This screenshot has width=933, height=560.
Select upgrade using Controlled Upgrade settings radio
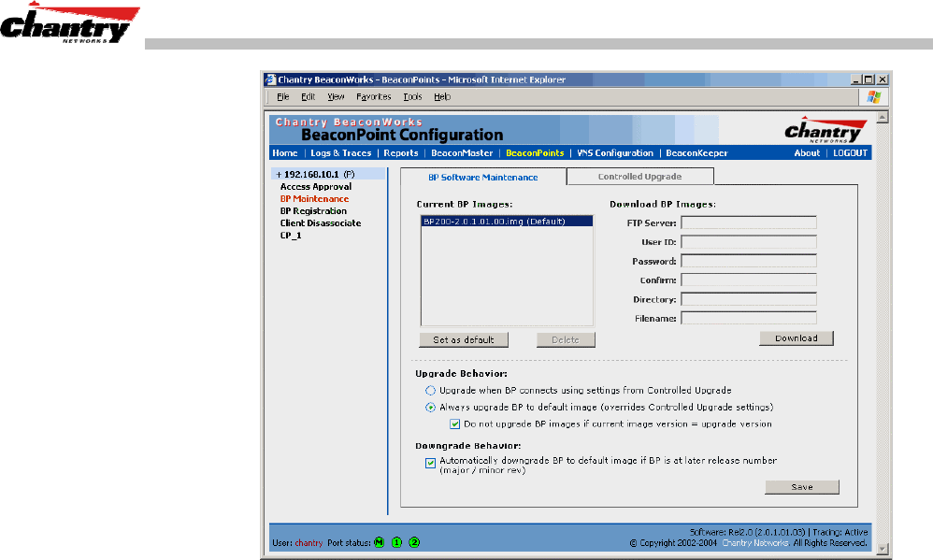pyautogui.click(x=430, y=391)
